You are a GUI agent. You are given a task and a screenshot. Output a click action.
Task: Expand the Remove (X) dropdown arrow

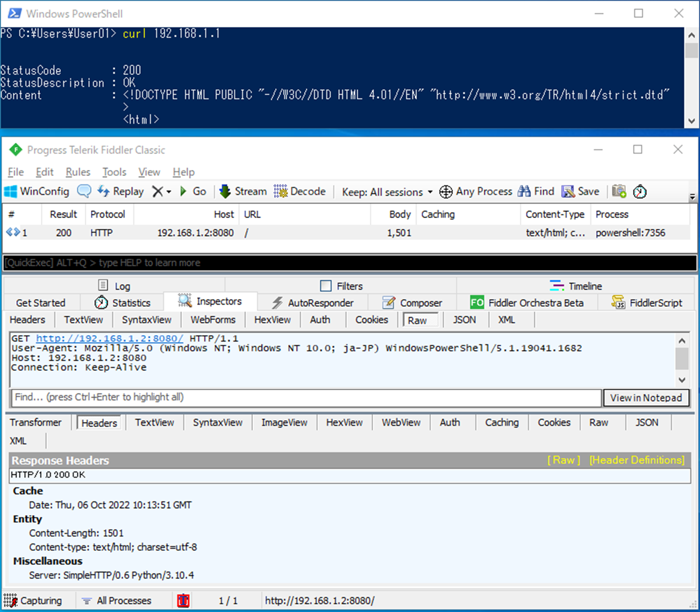click(x=169, y=192)
